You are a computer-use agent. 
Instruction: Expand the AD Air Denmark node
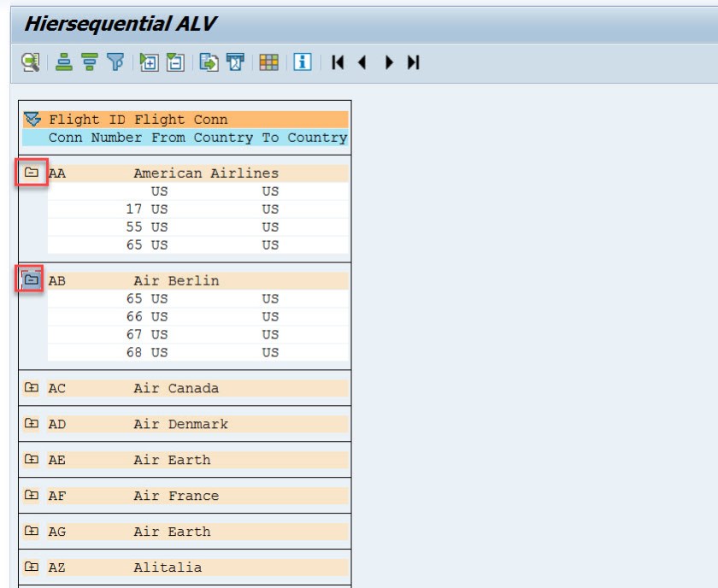31,423
